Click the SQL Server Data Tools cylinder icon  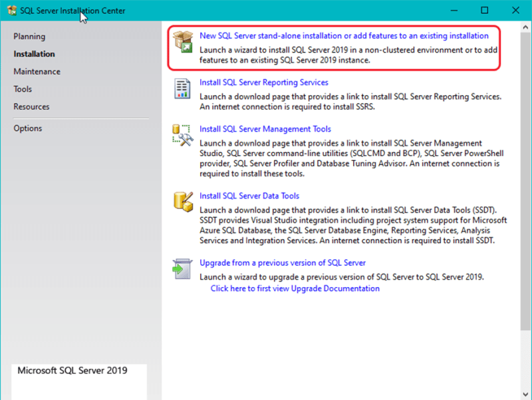click(184, 202)
